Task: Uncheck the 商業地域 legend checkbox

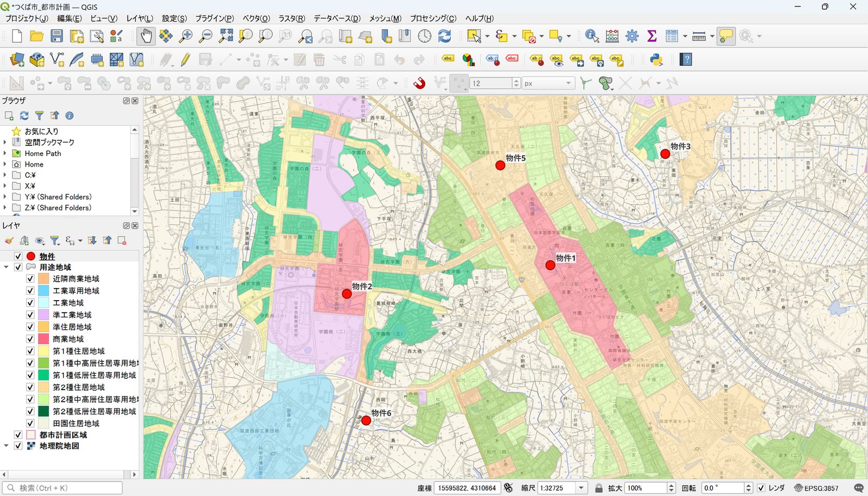Action: pos(30,339)
